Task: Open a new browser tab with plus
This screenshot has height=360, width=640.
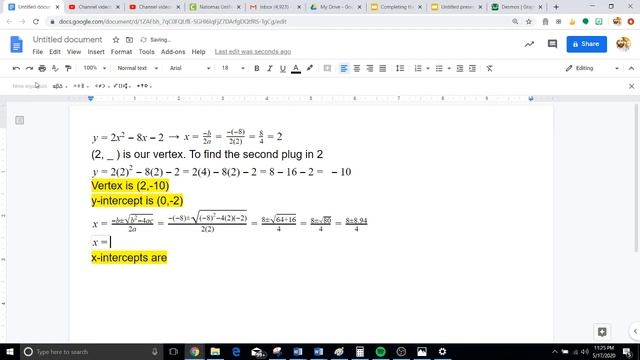Action: coord(556,7)
